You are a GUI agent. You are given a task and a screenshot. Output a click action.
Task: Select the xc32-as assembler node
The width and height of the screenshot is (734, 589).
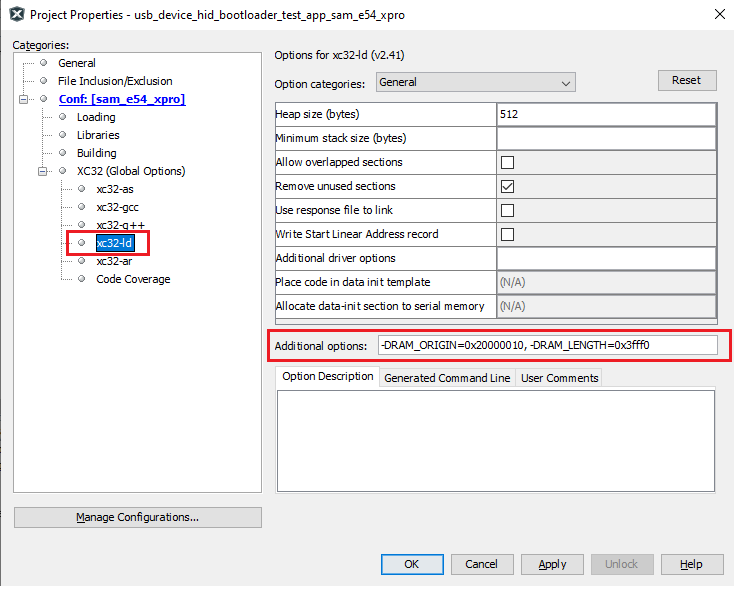114,189
